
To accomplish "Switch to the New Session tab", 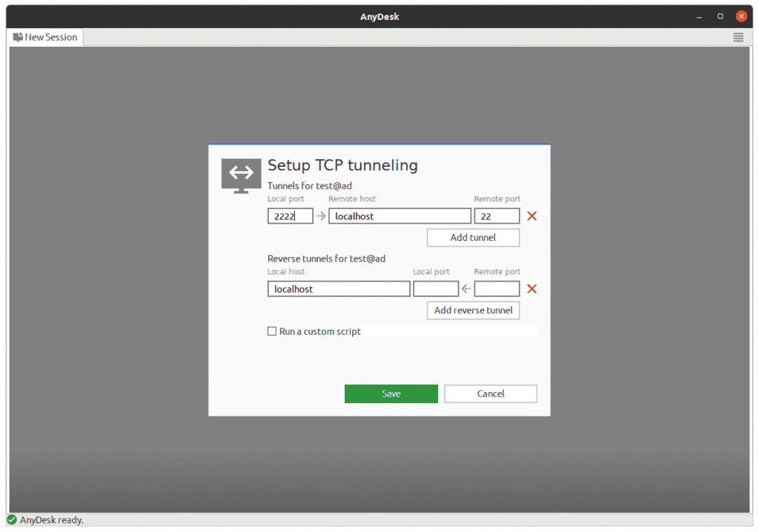I will 45,37.
